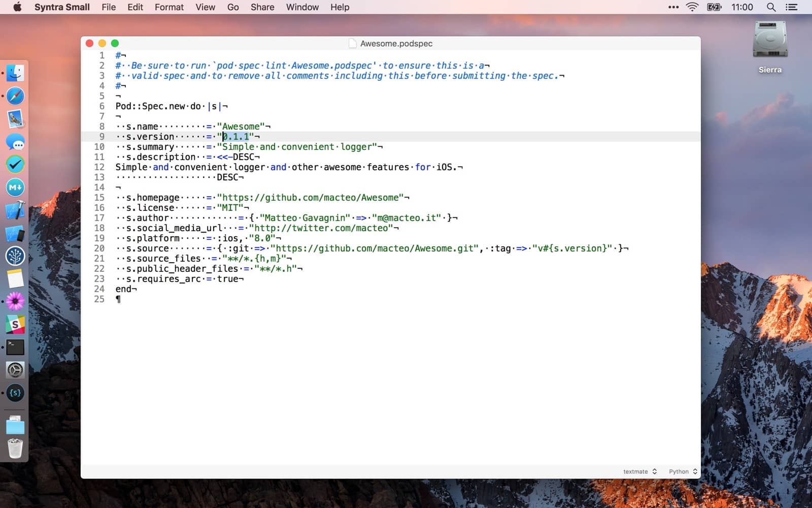Open the textmate theme dropdown
The width and height of the screenshot is (812, 508).
(639, 471)
